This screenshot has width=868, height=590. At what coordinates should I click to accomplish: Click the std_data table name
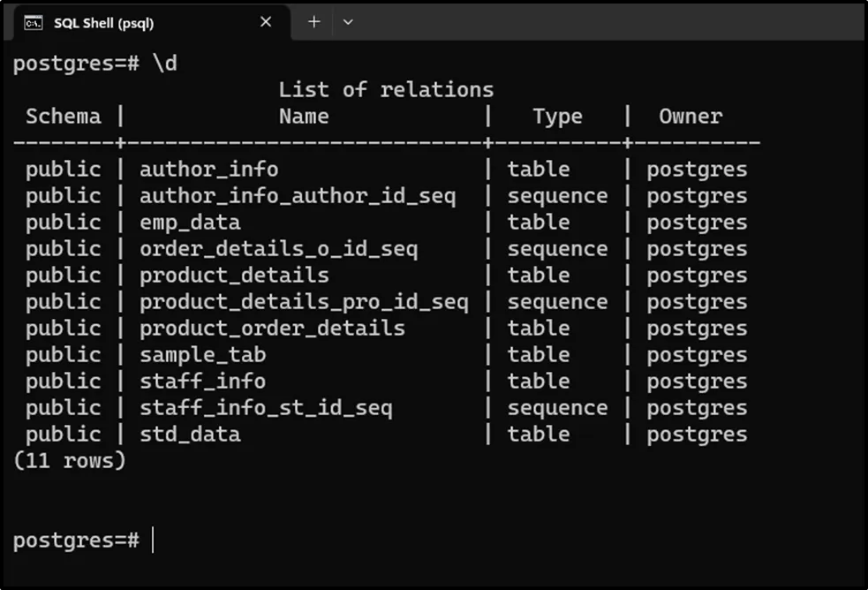[x=190, y=434]
